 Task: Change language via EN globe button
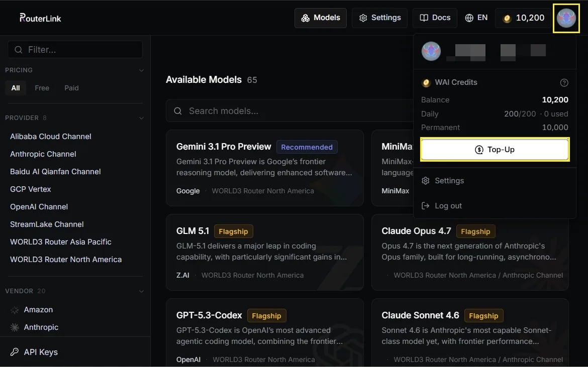pyautogui.click(x=476, y=18)
